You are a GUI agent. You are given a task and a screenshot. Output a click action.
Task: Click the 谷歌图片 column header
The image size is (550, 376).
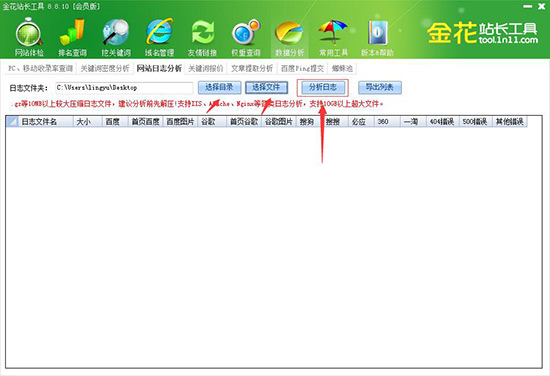click(279, 122)
